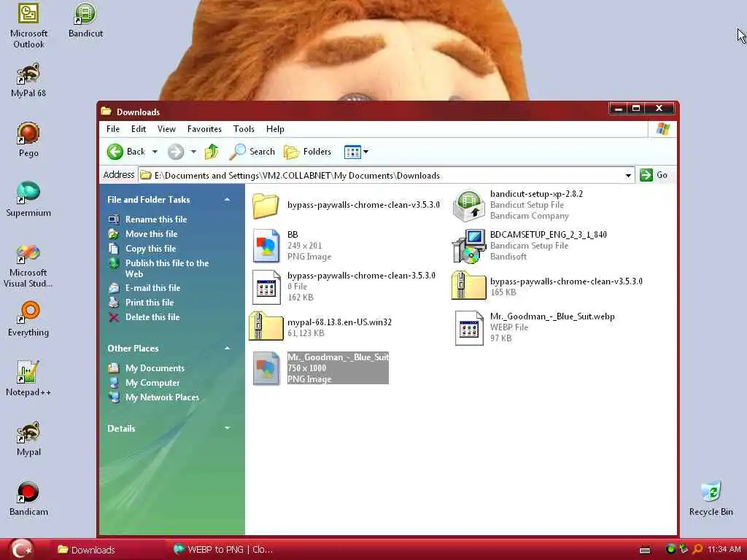Open Search pane in Explorer
The width and height of the screenshot is (747, 560).
point(252,152)
